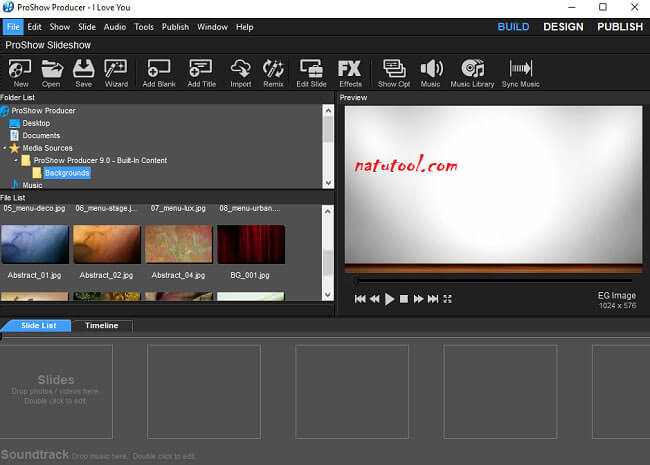Screen dimensions: 650x465
Task: Open the Slide menu
Action: click(x=87, y=27)
